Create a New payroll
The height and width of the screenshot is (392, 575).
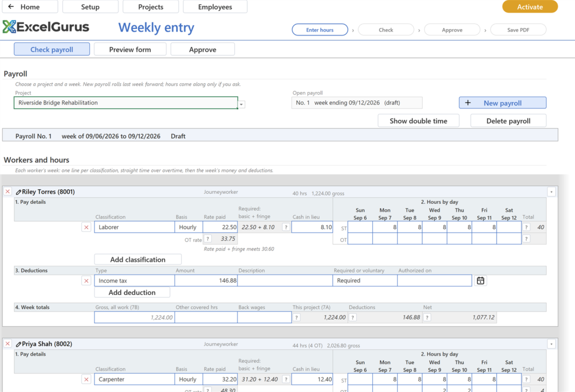[503, 103]
